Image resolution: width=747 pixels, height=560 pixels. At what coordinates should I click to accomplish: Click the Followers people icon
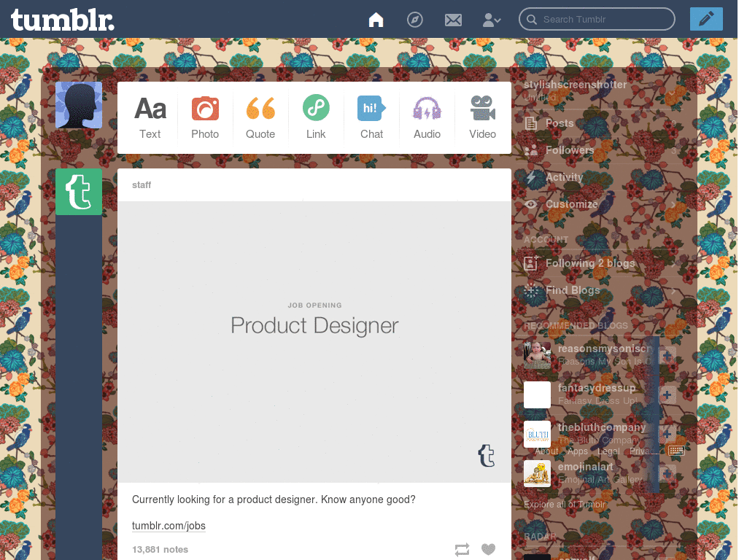point(531,150)
